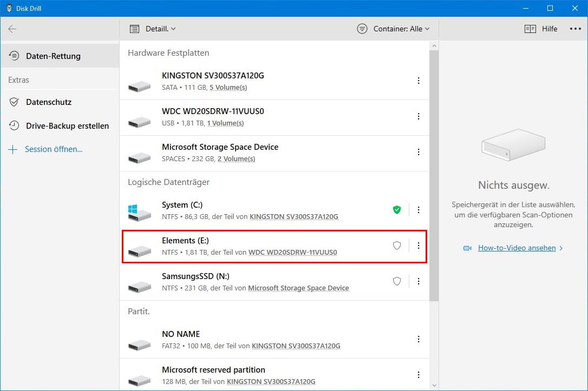Select the SamsungsSSD (N:) volume name
Screen dimensions: 588x391
tap(195, 276)
